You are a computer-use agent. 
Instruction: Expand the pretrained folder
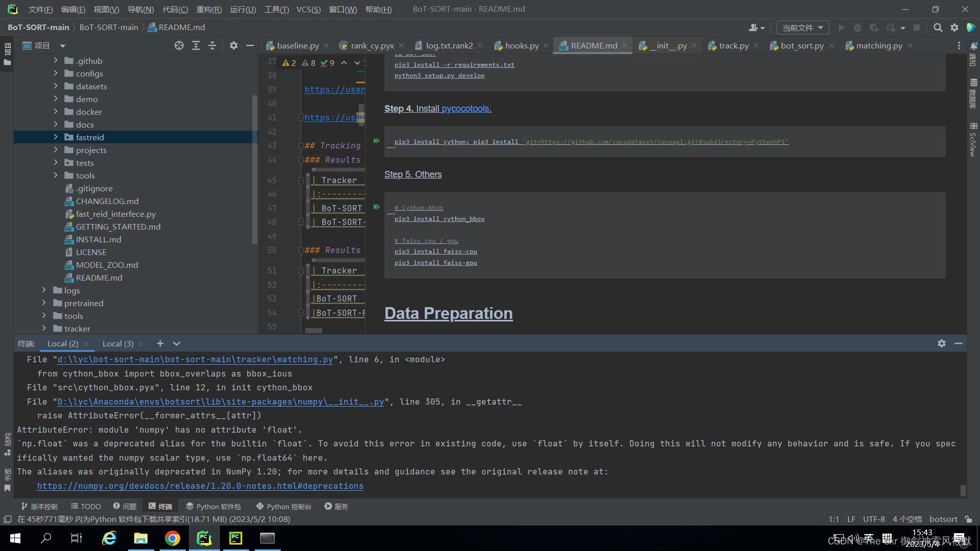coord(44,303)
